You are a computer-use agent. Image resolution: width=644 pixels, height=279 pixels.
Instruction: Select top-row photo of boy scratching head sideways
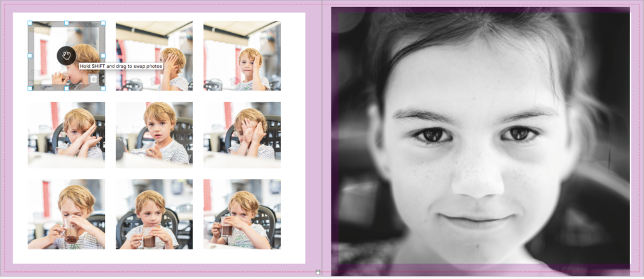pyautogui.click(x=154, y=55)
